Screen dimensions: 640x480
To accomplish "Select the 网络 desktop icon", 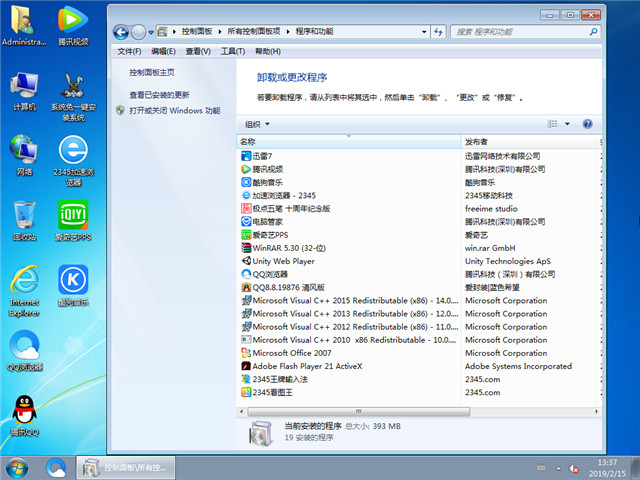I will (x=24, y=155).
